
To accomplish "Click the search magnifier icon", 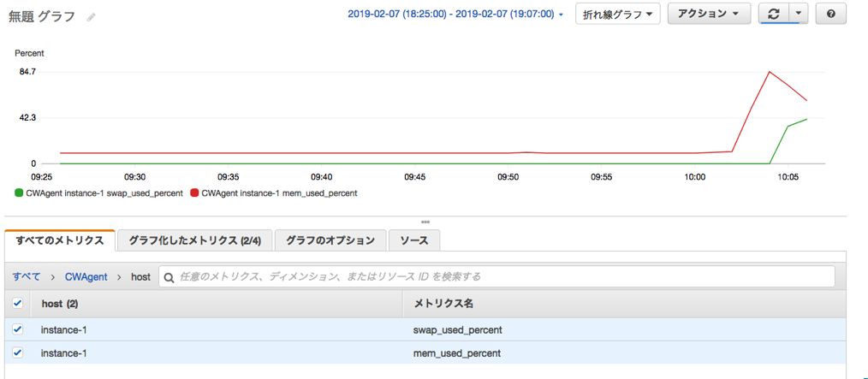I will click(169, 277).
